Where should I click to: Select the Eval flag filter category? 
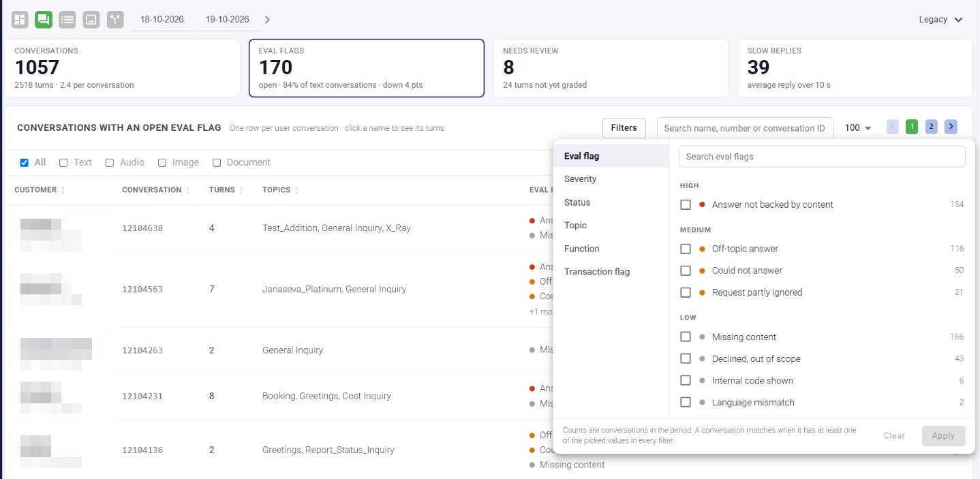click(x=611, y=156)
